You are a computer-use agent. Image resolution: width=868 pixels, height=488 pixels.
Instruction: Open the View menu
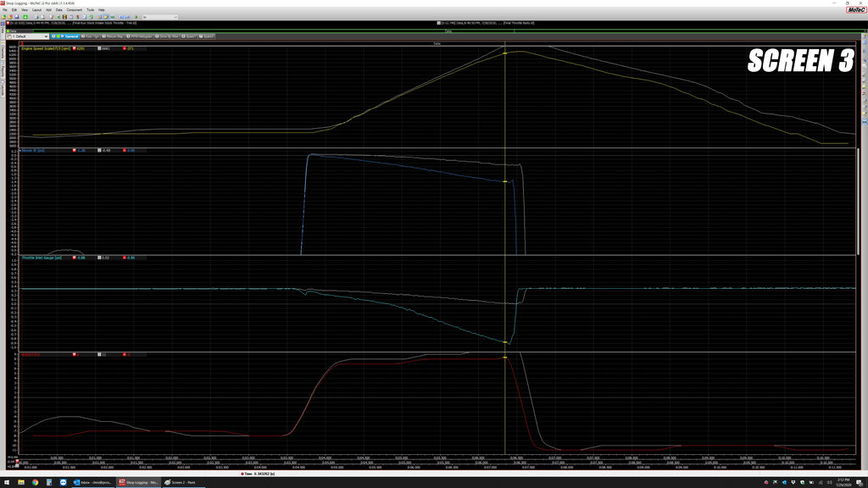tap(25, 10)
